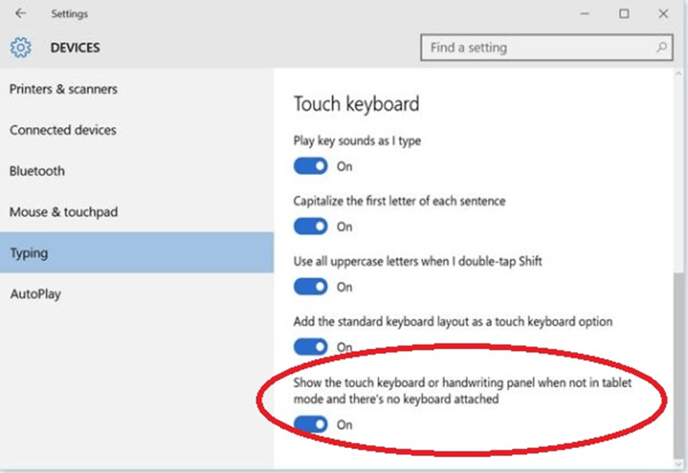Minimize the Settings window

pyautogui.click(x=584, y=14)
